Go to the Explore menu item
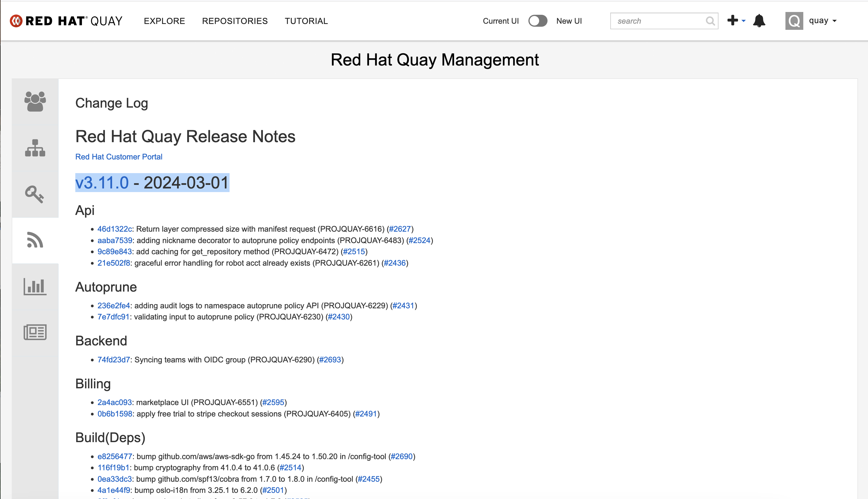The height and width of the screenshot is (499, 868). (x=164, y=21)
